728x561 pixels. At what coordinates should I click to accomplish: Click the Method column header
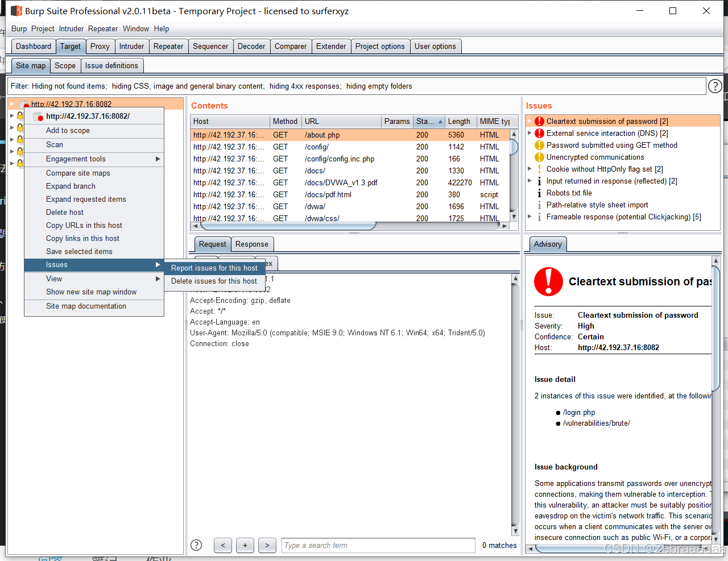(x=285, y=121)
